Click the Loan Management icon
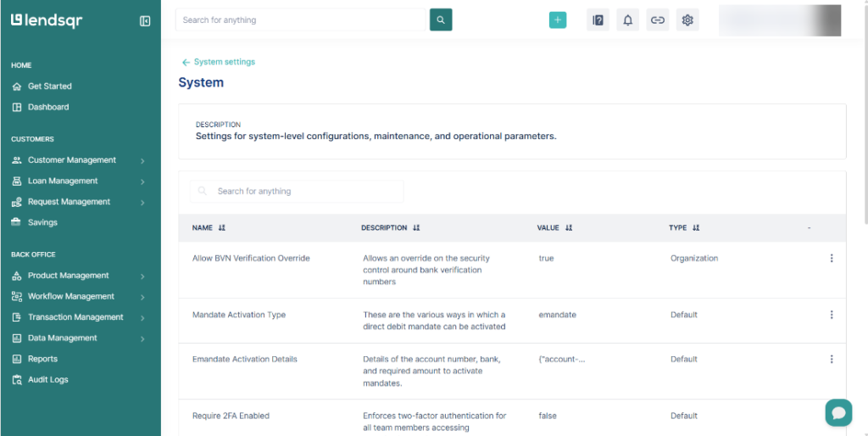Image resolution: width=868 pixels, height=436 pixels. pos(17,182)
